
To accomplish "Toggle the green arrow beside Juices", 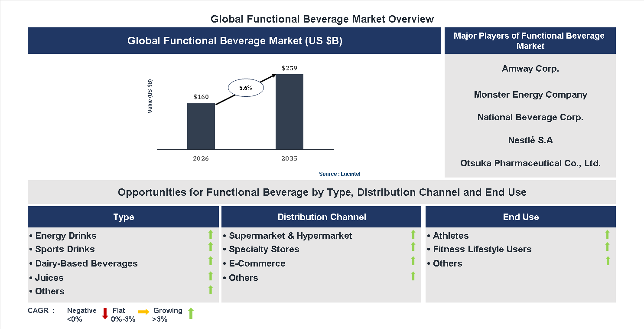I will [210, 276].
